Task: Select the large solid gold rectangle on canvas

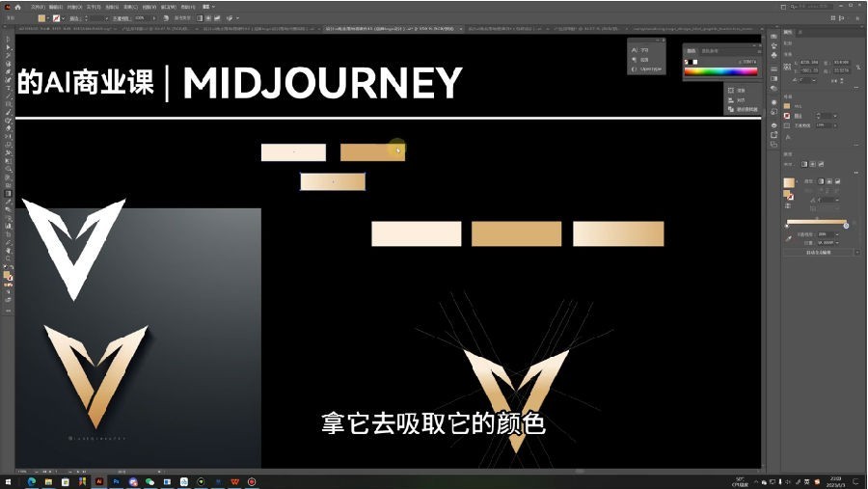Action: click(517, 233)
